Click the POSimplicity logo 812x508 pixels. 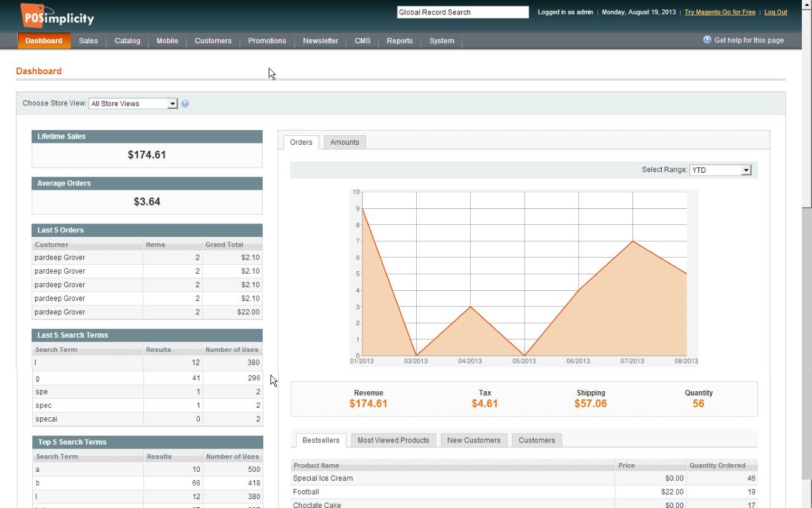click(57, 15)
